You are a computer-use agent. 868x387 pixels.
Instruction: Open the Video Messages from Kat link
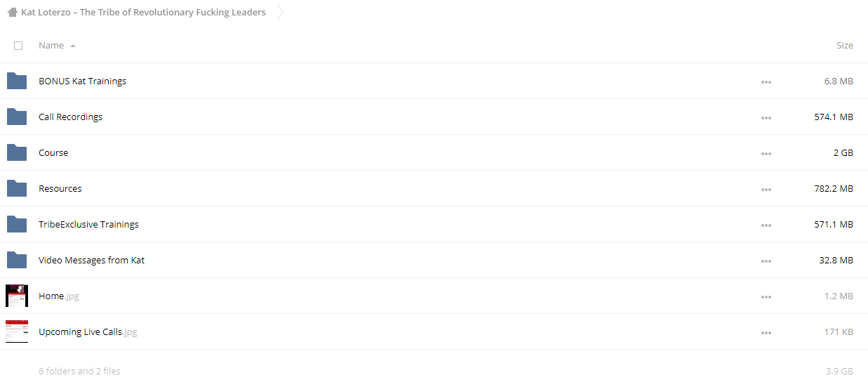point(91,260)
